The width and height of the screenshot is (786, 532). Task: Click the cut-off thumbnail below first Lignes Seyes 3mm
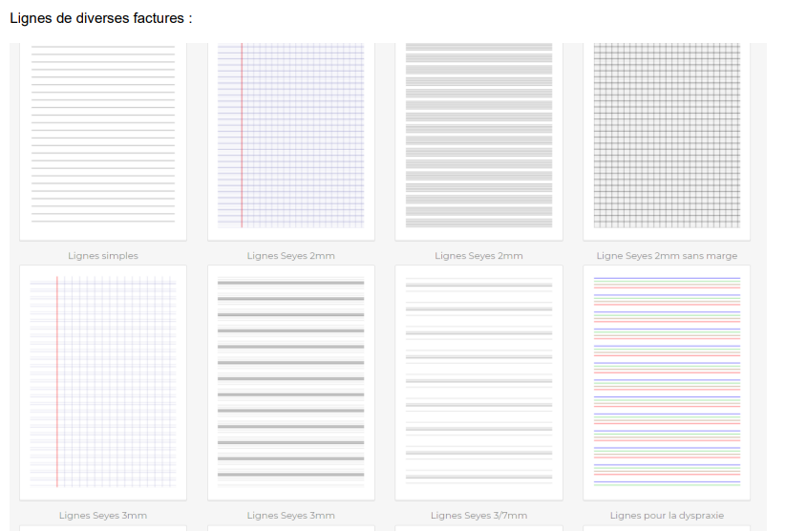[103, 528]
